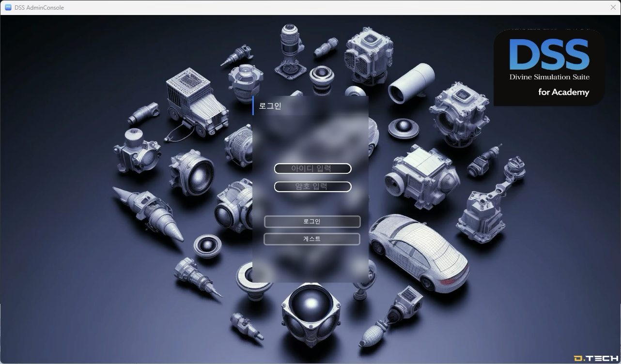Click the 로그인 heading of the panel

tap(270, 106)
